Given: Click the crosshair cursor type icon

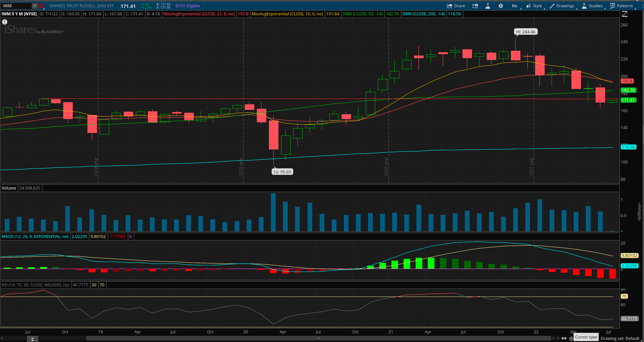Looking at the screenshot, I should (571, 338).
